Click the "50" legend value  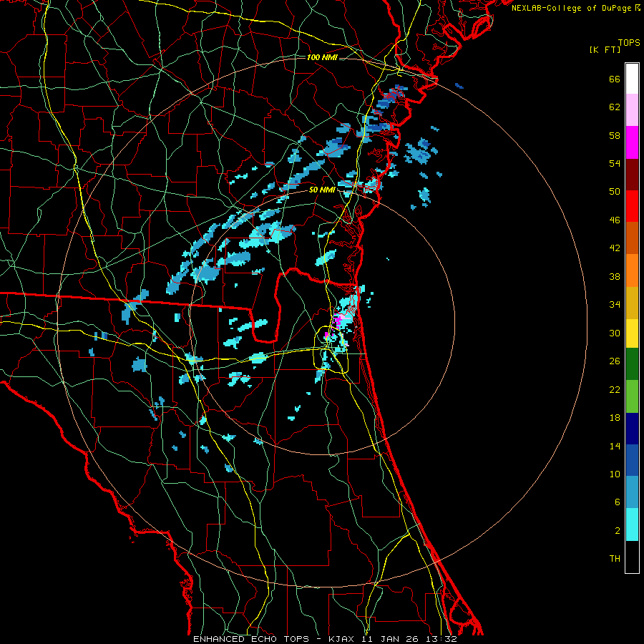615,192
